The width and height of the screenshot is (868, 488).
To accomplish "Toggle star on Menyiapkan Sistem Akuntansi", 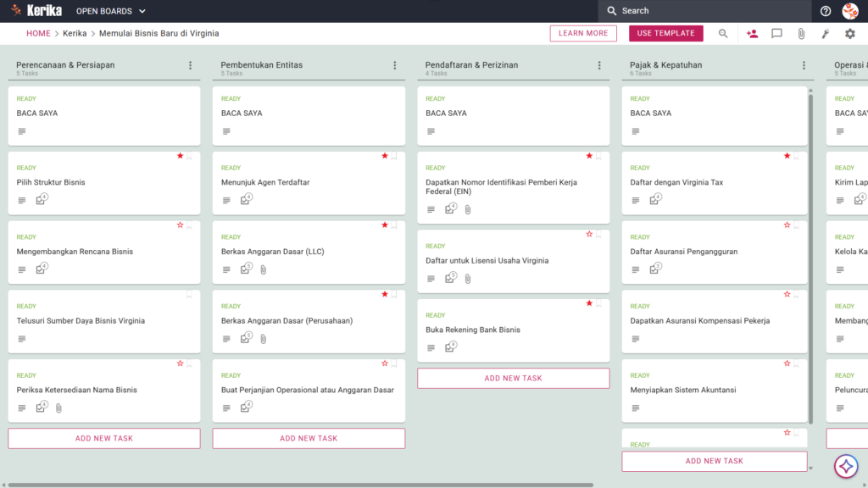I will (787, 363).
